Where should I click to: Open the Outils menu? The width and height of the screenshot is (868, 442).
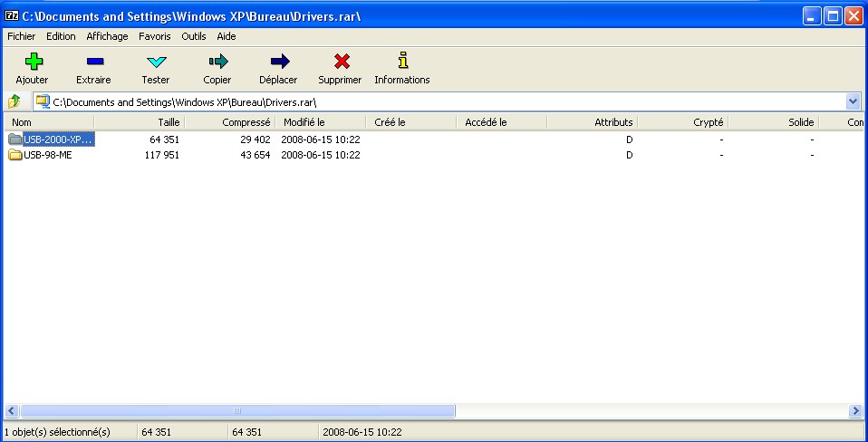click(194, 36)
